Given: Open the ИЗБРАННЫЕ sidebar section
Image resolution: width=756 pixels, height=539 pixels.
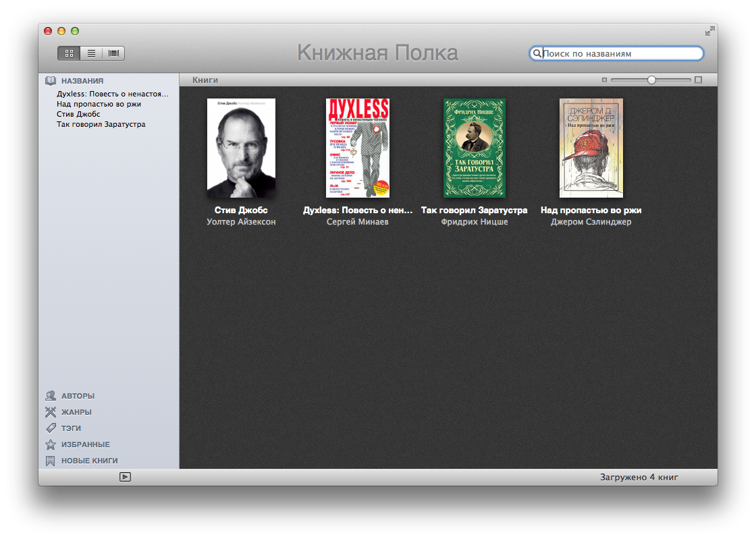Looking at the screenshot, I should point(85,445).
